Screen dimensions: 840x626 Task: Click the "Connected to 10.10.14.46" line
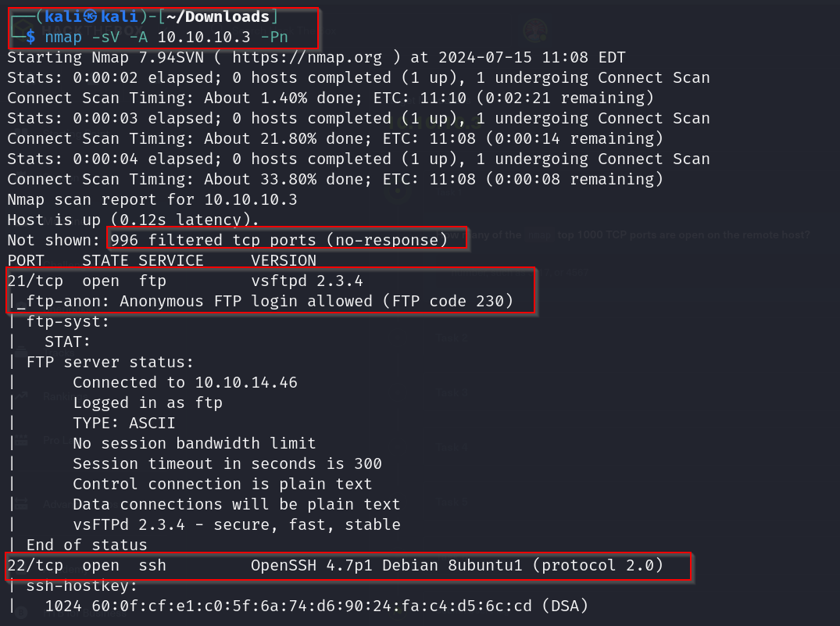184,382
